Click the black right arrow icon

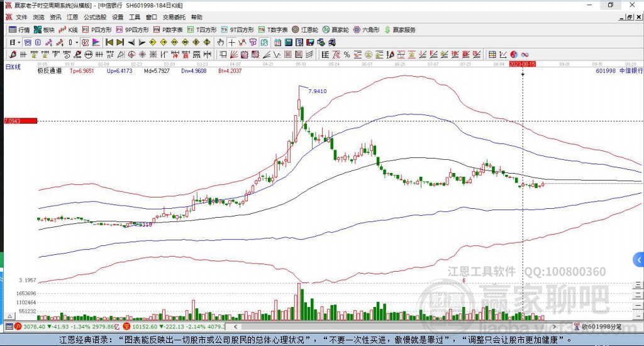[142, 42]
